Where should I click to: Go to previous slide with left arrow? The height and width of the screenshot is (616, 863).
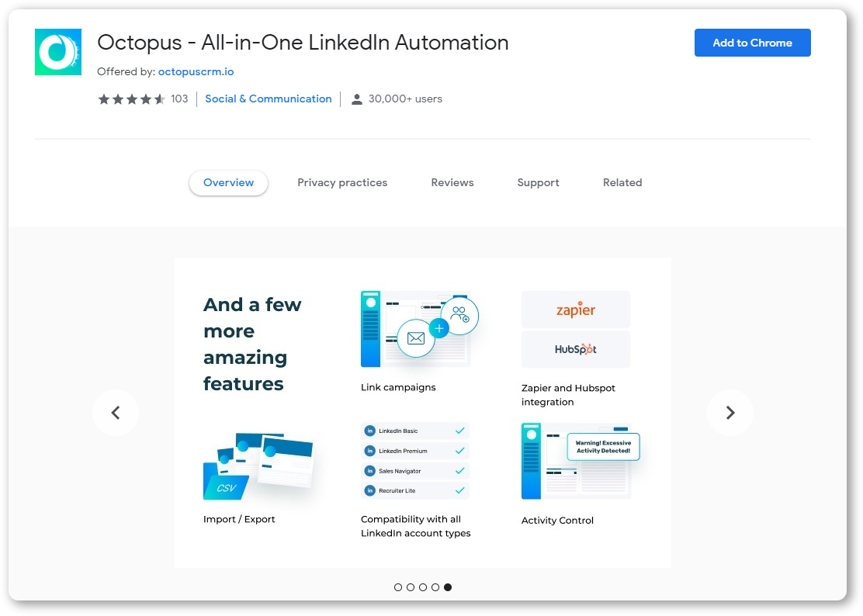tap(116, 413)
